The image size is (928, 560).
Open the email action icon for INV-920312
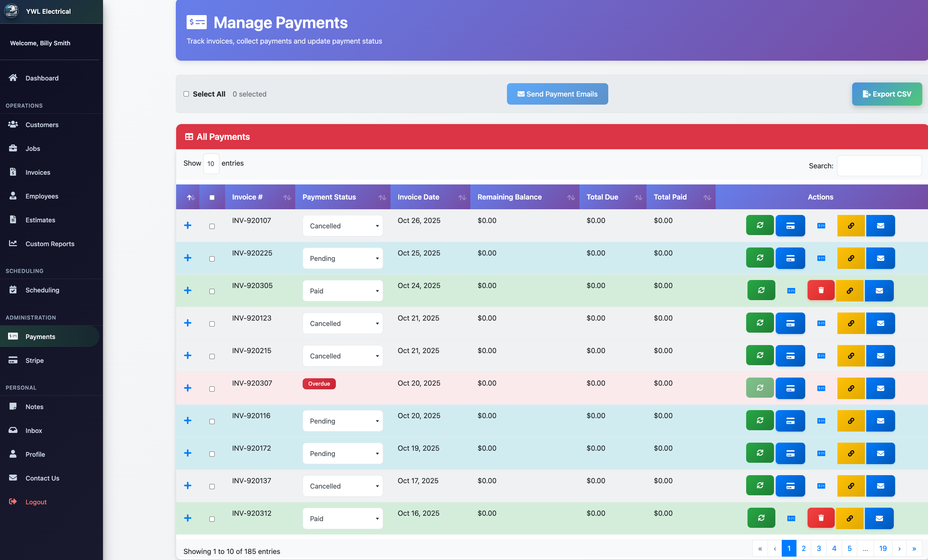click(879, 518)
